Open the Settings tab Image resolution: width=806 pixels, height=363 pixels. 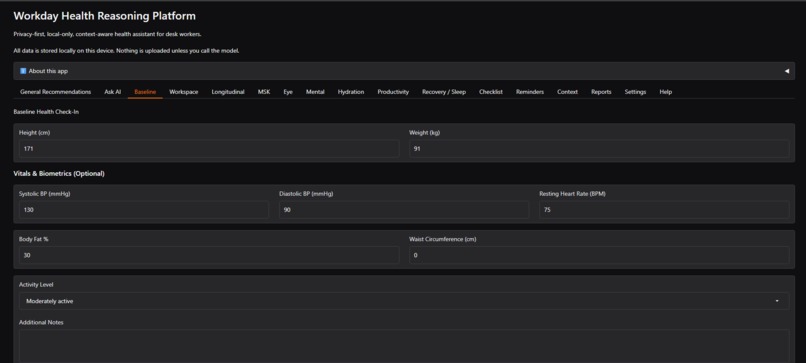tap(635, 92)
